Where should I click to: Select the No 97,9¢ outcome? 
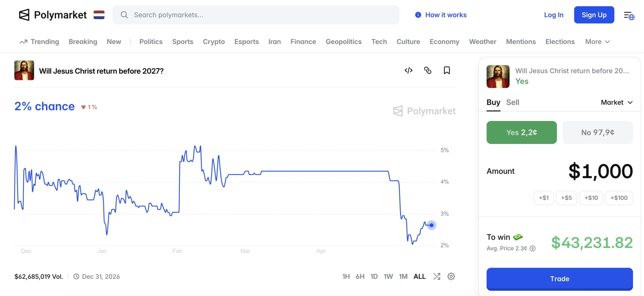(598, 133)
